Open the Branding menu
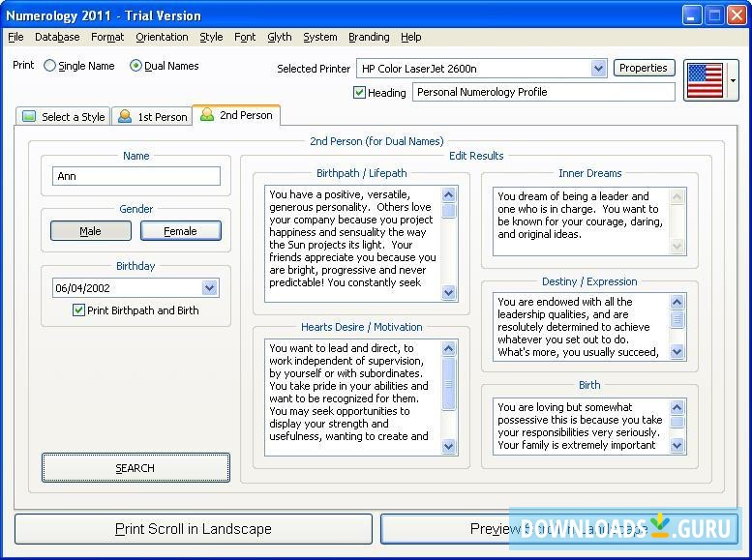 [369, 37]
